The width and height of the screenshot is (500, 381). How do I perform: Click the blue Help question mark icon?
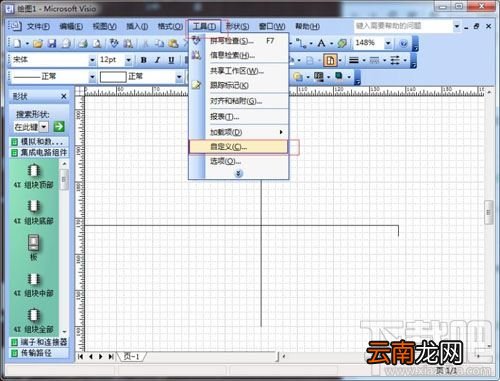[x=403, y=43]
